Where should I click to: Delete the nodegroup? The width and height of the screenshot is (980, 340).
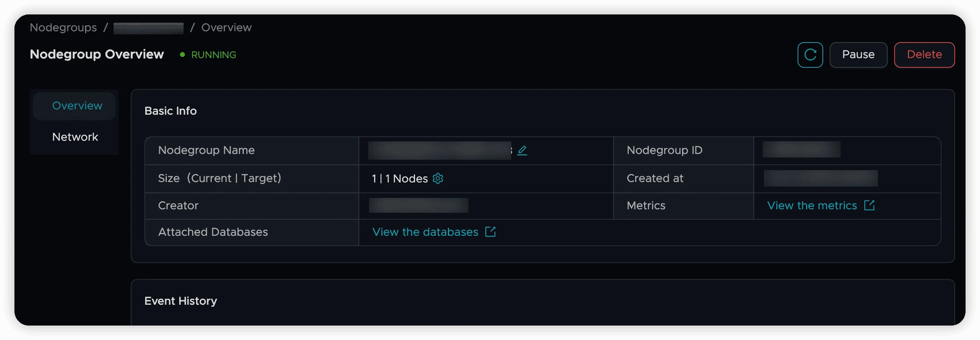coord(924,55)
